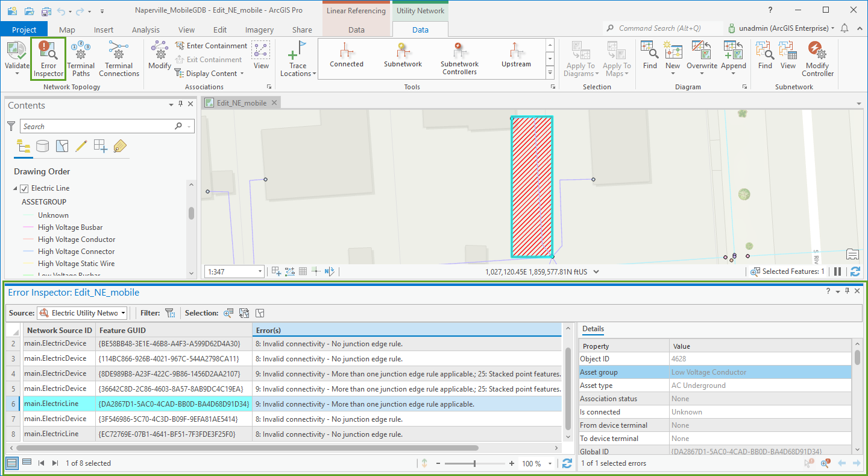Switch to the Imagery ribbon tab

coord(259,30)
